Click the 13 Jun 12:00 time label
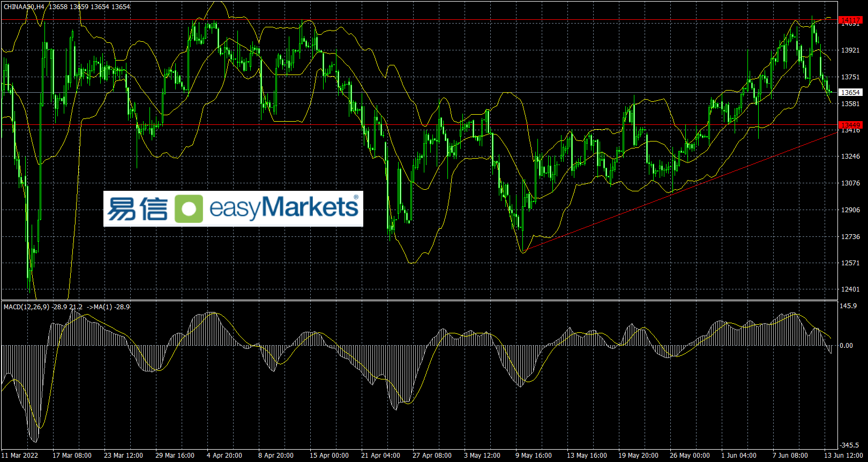Viewport: 868px width, 462px height. [x=843, y=456]
